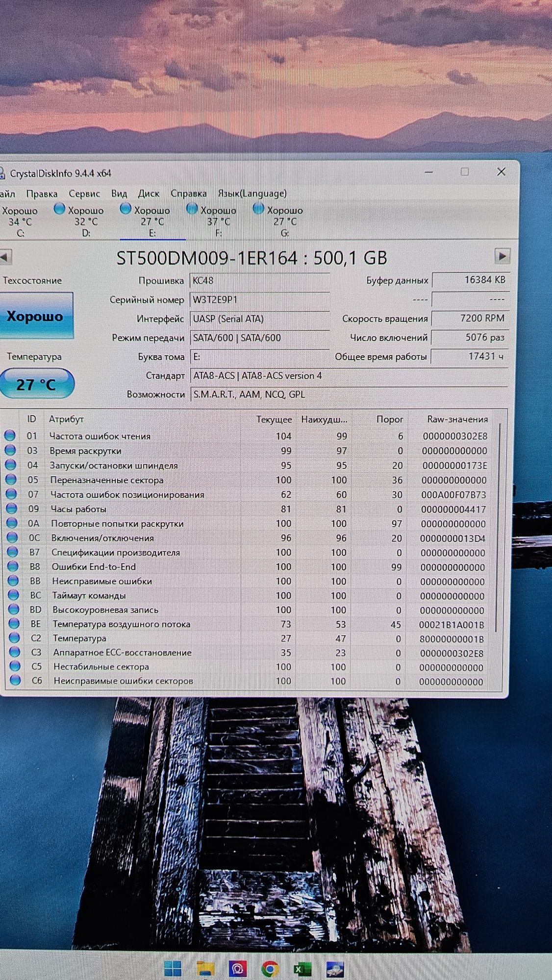The width and height of the screenshot is (552, 980).
Task: Click status circle for attribute C3
Action: (15, 652)
